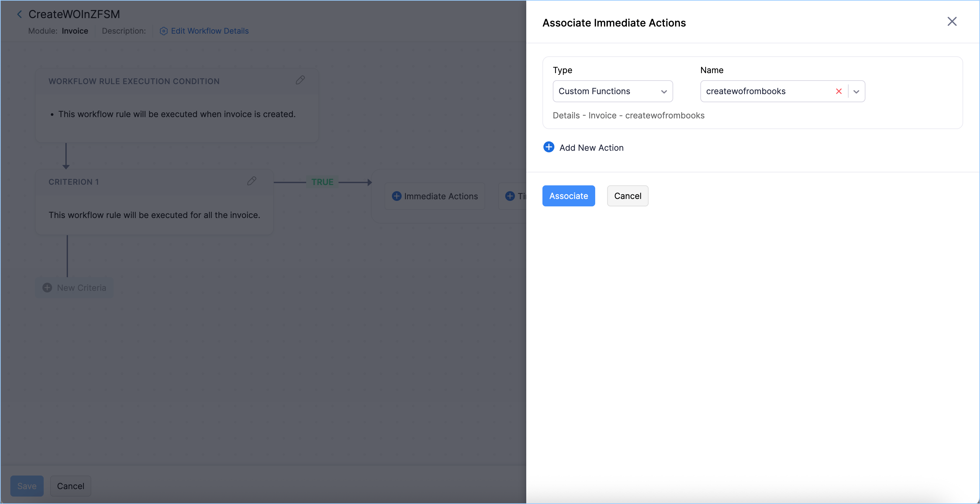Click the Criterion 1 edit pencil icon
The image size is (980, 504).
tap(251, 181)
